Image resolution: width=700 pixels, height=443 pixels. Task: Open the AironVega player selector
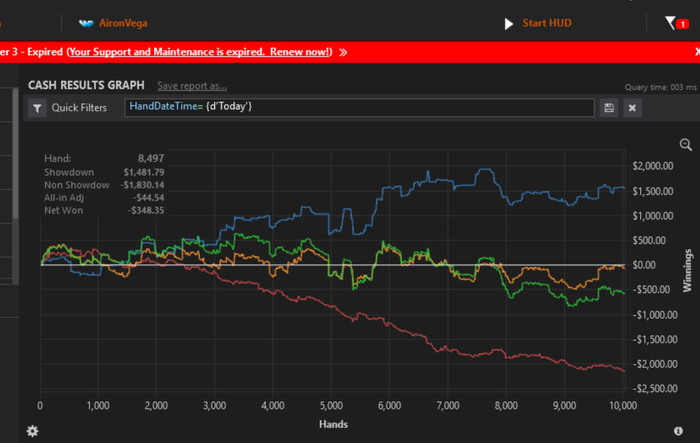tap(123, 23)
